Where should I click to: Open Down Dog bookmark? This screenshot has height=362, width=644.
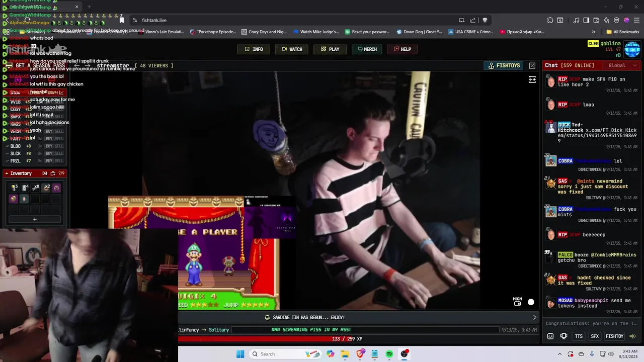419,32
